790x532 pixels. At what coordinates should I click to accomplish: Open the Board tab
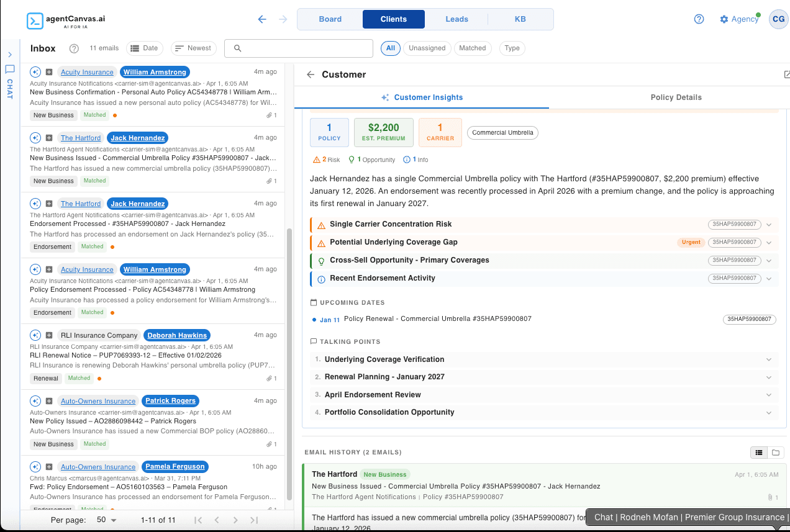tap(330, 19)
